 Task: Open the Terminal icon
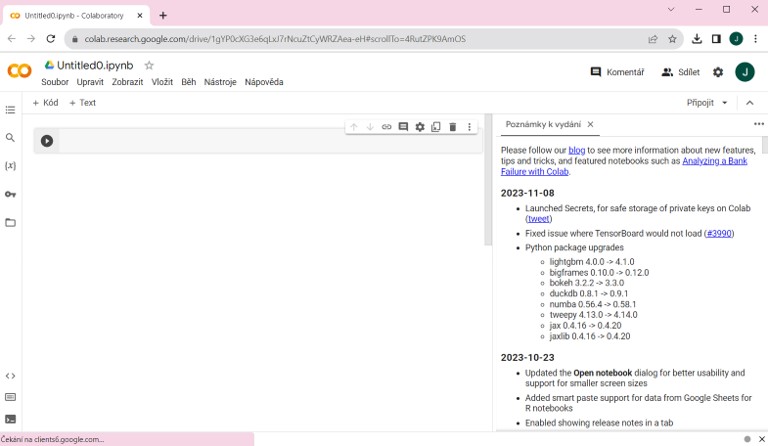coord(10,419)
